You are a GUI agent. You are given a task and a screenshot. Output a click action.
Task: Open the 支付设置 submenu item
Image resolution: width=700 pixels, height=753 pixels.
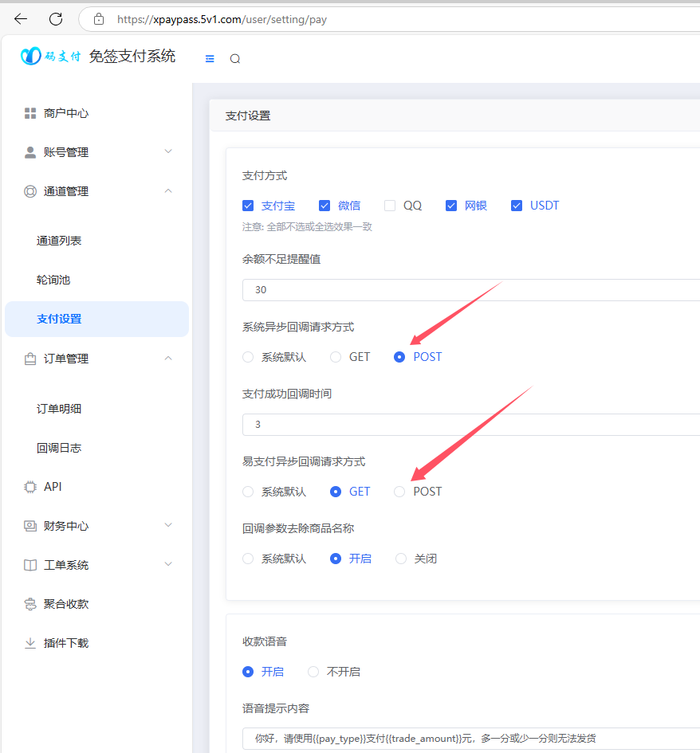tap(96, 319)
